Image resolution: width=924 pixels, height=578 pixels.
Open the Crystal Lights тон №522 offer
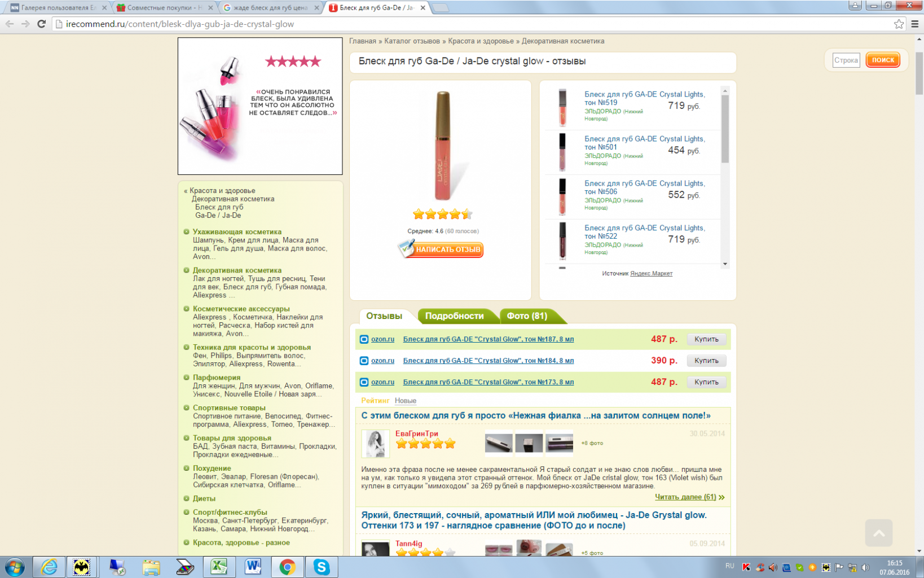pyautogui.click(x=645, y=232)
